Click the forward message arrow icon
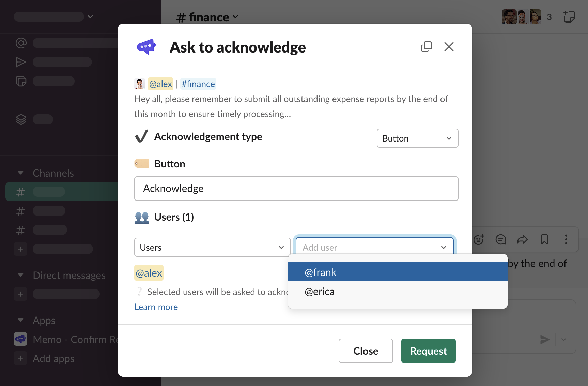Screen dimensions: 588x386 pyautogui.click(x=522, y=240)
